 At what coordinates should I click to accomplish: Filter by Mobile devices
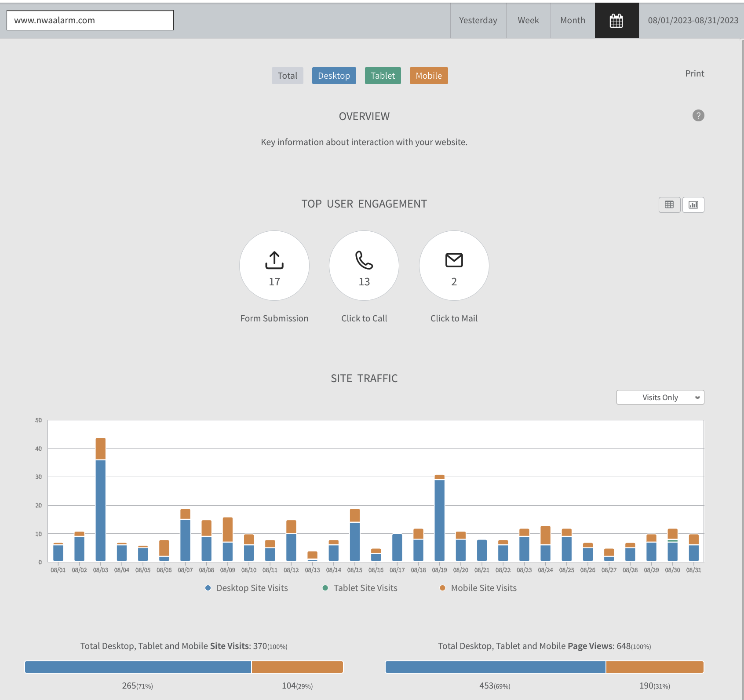[x=428, y=76]
